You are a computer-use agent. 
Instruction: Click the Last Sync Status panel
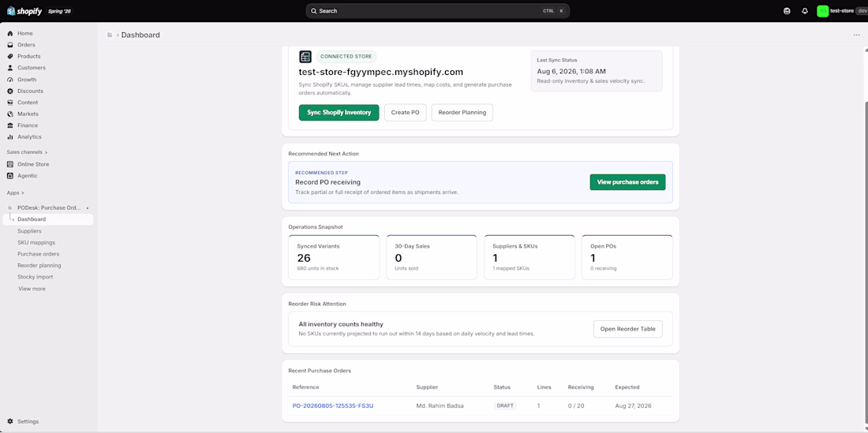(x=597, y=71)
